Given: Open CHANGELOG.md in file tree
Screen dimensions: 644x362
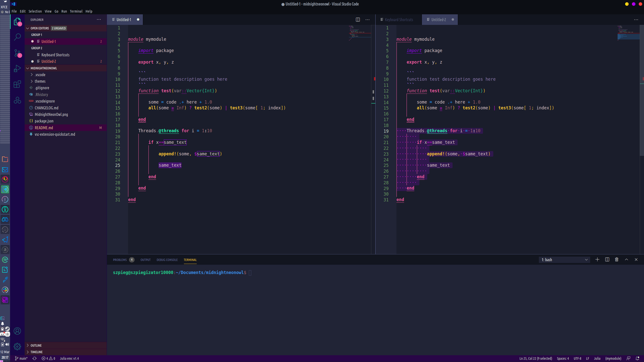Looking at the screenshot, I should coord(66,108).
